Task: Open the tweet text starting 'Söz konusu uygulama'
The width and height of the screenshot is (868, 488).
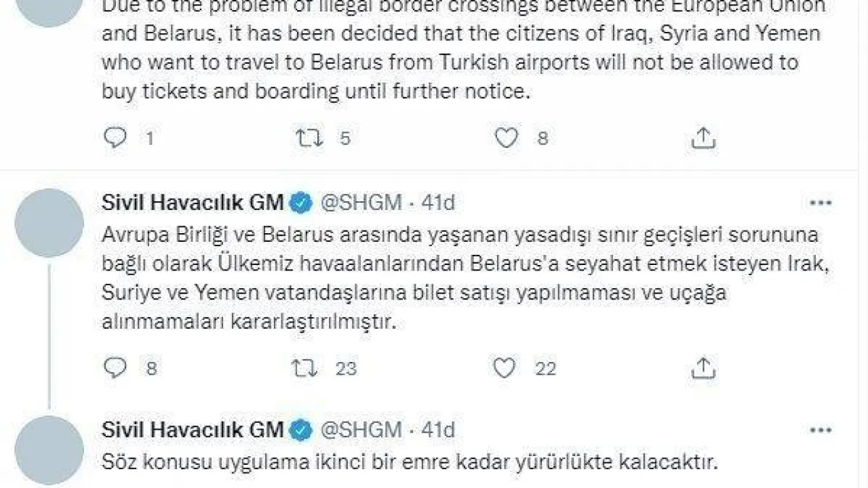Action: pyautogui.click(x=408, y=463)
